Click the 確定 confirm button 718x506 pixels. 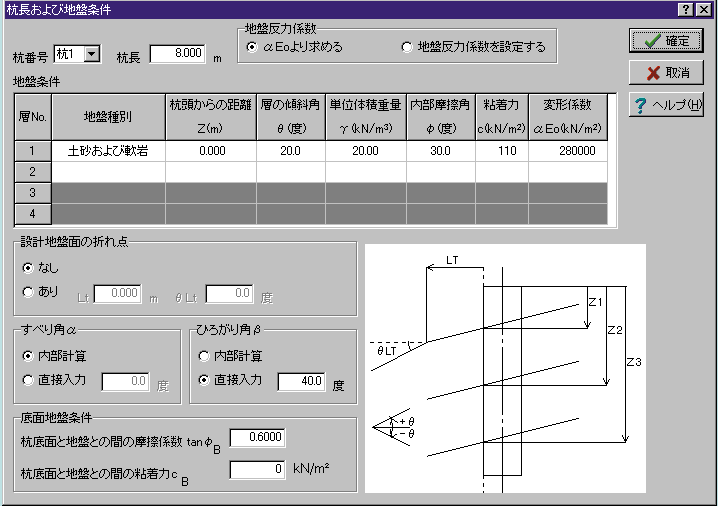(x=666, y=41)
